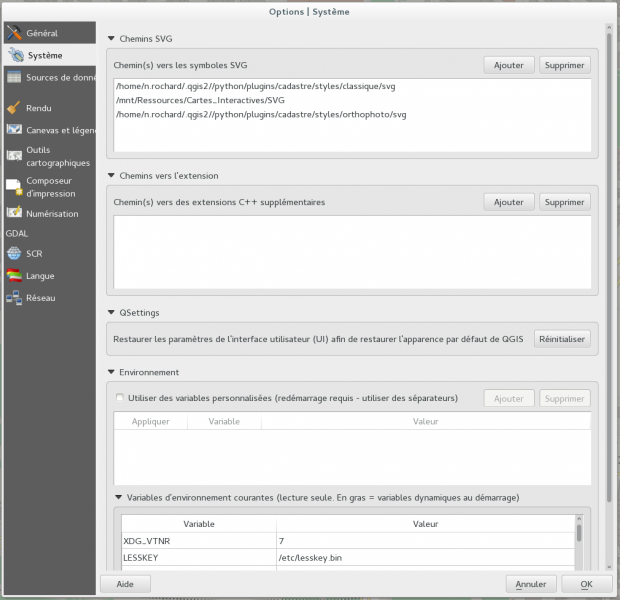Select Outils cartographiques icon
This screenshot has width=620, height=600.
[x=14, y=155]
